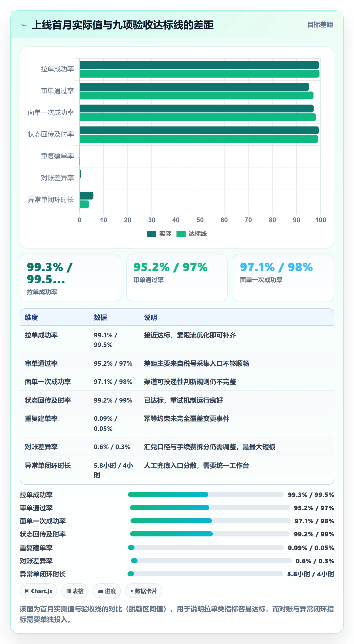
Task: Click the 审单通过率 actual bar in the chart
Action: (x=194, y=87)
